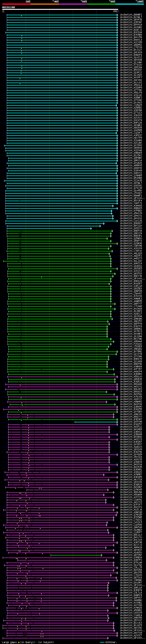Open hit UniRef100_A0ZAB1
Screen dimensions: 146x644
(x=131, y=27)
